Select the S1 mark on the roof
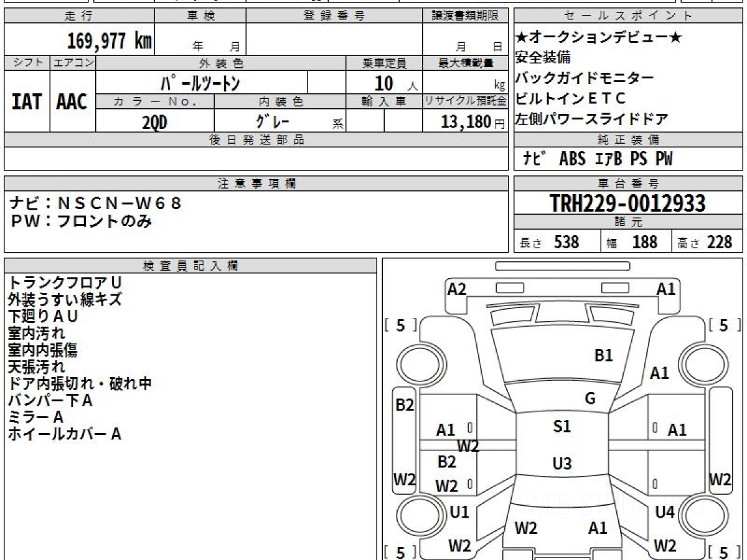The image size is (747, 560). tap(561, 426)
